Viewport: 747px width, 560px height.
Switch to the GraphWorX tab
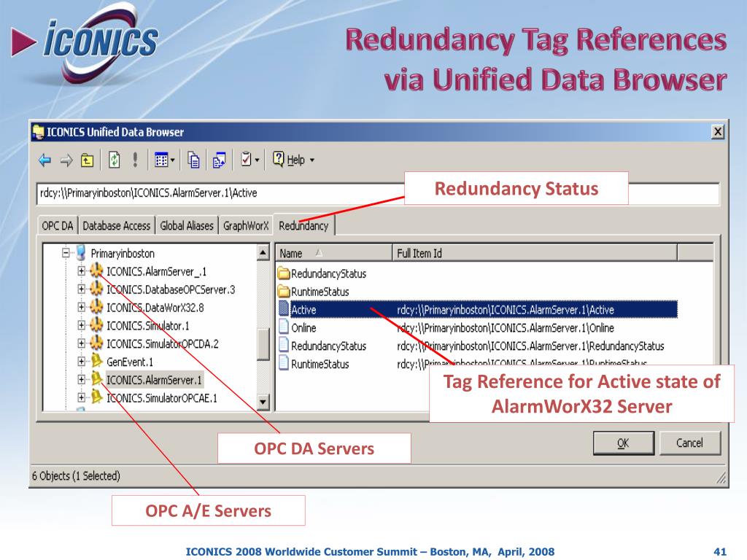246,226
